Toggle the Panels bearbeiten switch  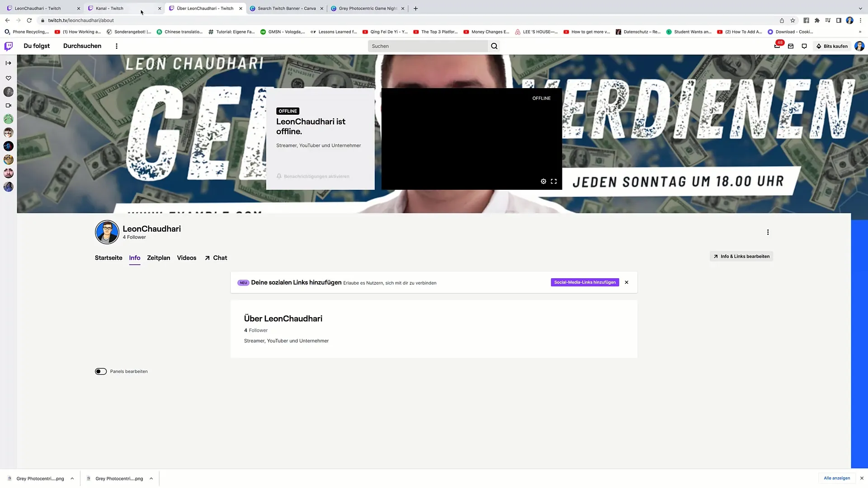(100, 371)
